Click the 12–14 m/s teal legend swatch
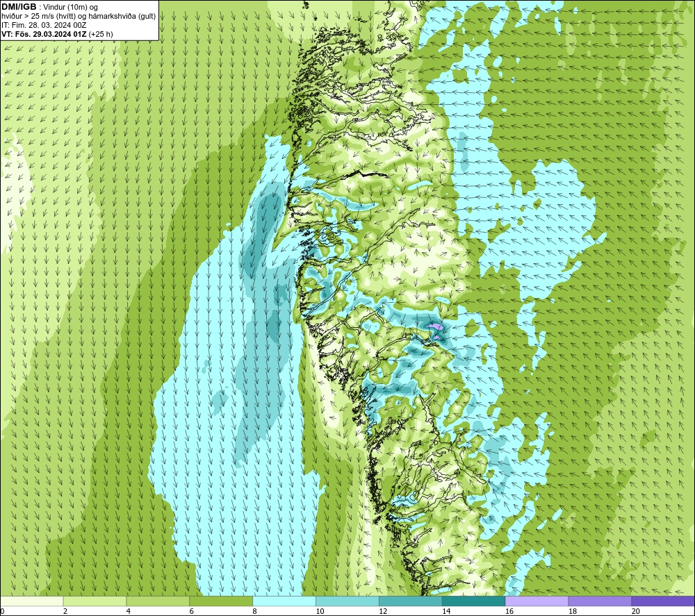 pos(411,601)
